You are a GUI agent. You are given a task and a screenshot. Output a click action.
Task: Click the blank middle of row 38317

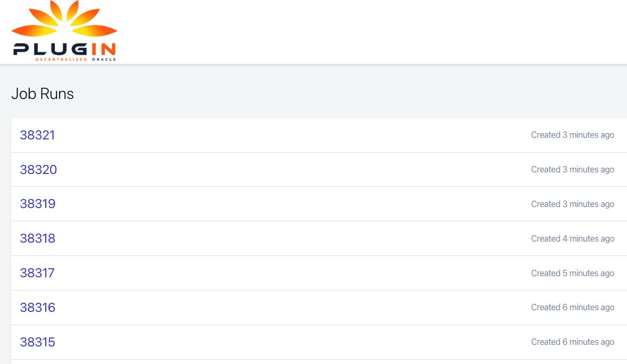[293, 273]
